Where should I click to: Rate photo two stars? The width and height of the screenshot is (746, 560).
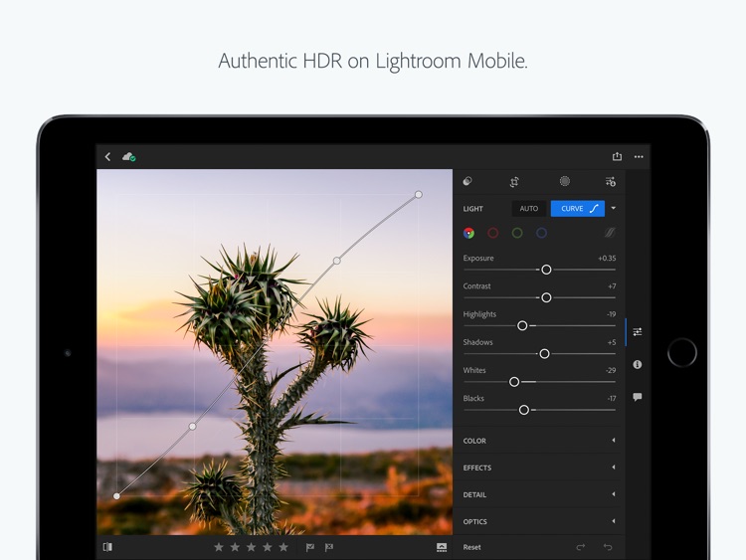pyautogui.click(x=235, y=547)
